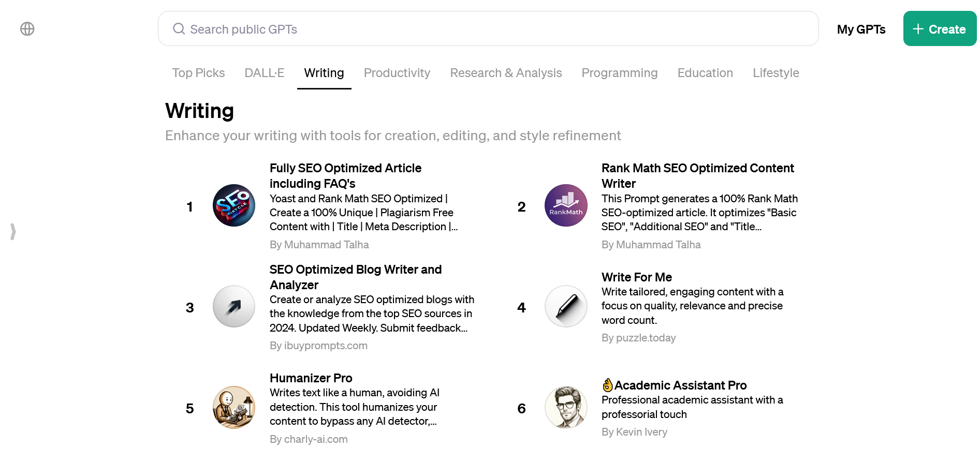Click the 'Enhance your writing with tools' subtitle

pos(393,136)
